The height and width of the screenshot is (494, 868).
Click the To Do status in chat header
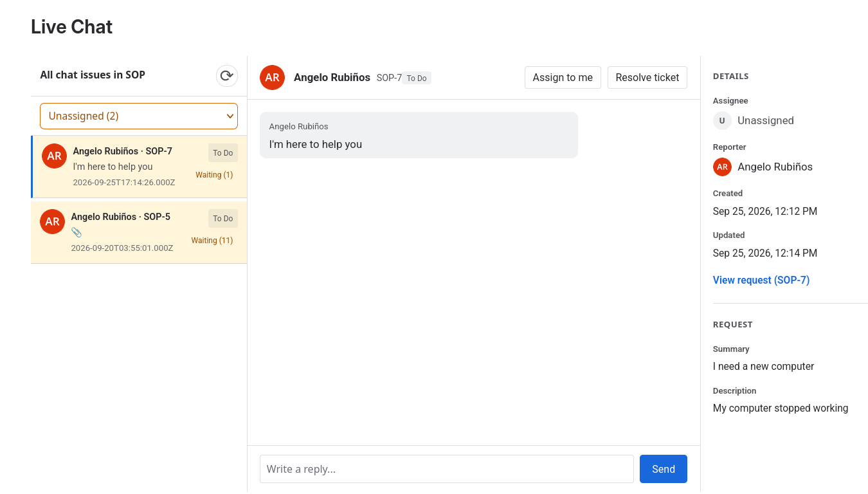tap(417, 78)
